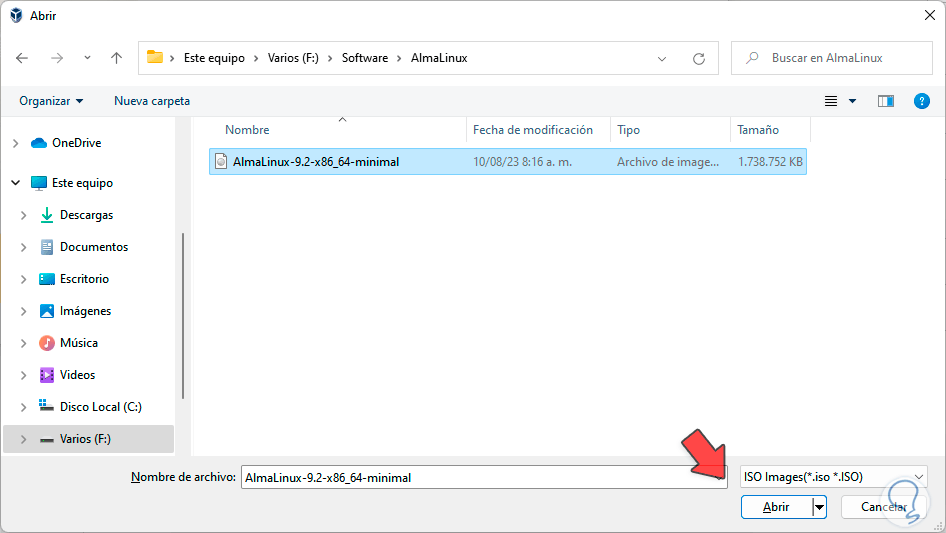This screenshot has height=533, width=946.
Task: Expand the 'Disco Local (C:)' node
Action: coord(24,407)
